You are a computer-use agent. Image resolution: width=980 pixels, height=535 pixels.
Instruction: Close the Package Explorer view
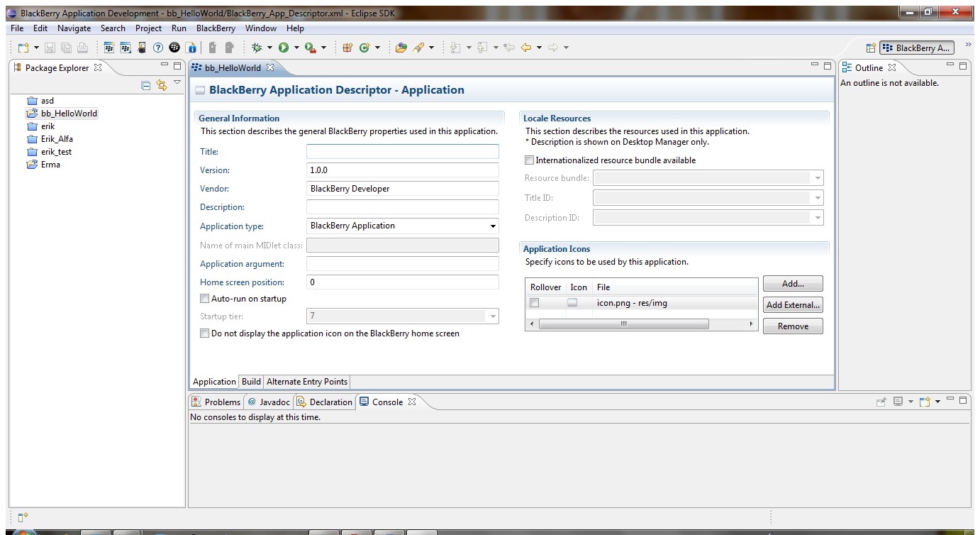(98, 67)
